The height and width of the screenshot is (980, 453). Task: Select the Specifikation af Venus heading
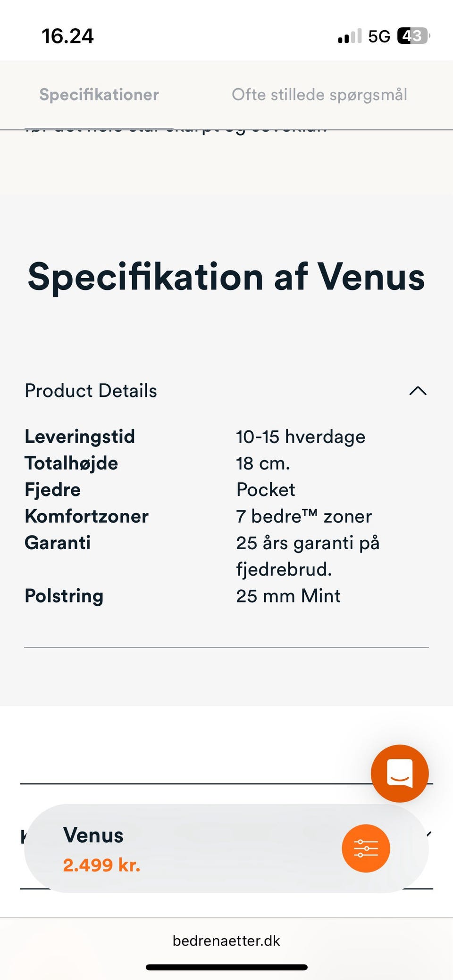tap(226, 277)
